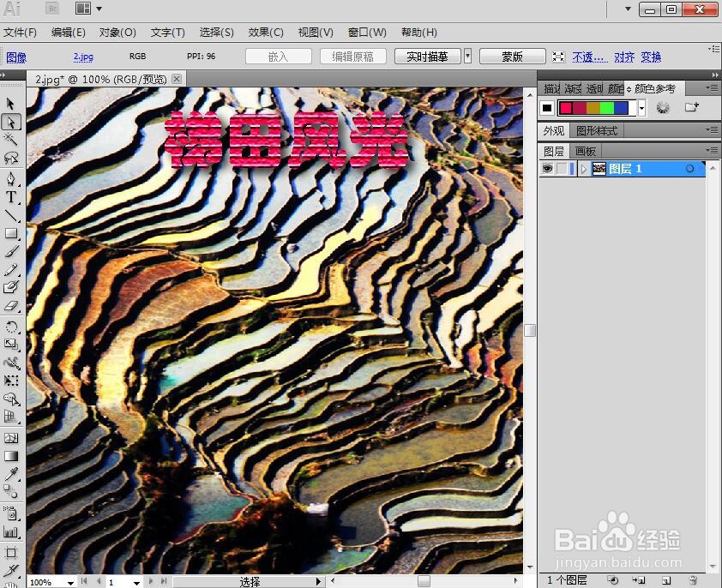The image size is (722, 588).
Task: Select the Line Segment tool
Action: (11, 215)
